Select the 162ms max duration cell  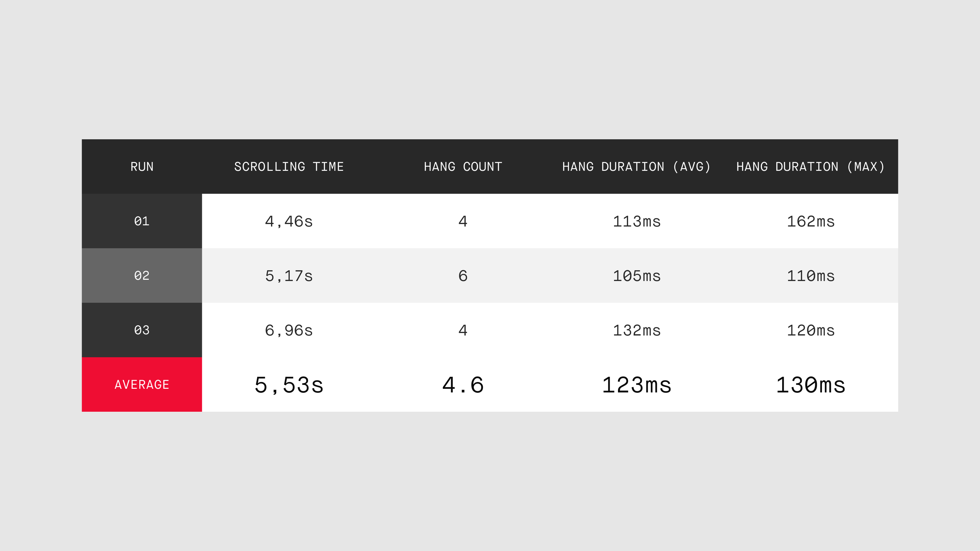click(x=811, y=221)
